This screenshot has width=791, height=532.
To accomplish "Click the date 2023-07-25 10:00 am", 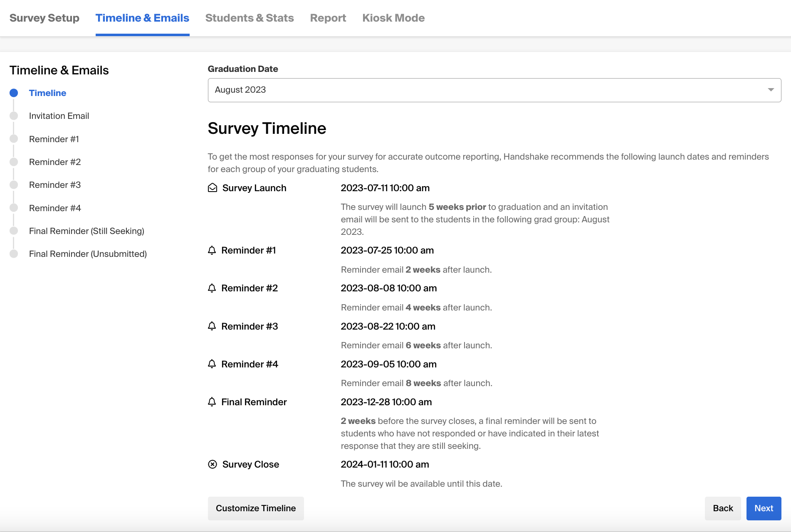I will (x=387, y=250).
